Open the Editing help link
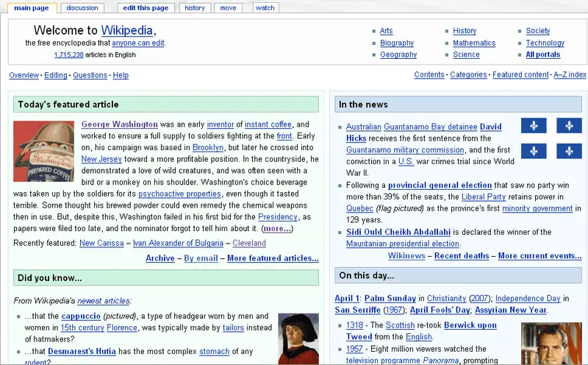The width and height of the screenshot is (588, 365). click(x=56, y=75)
